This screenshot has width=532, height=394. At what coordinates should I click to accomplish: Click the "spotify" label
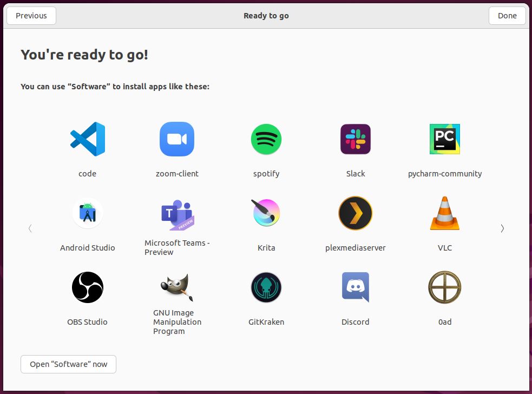(x=266, y=174)
